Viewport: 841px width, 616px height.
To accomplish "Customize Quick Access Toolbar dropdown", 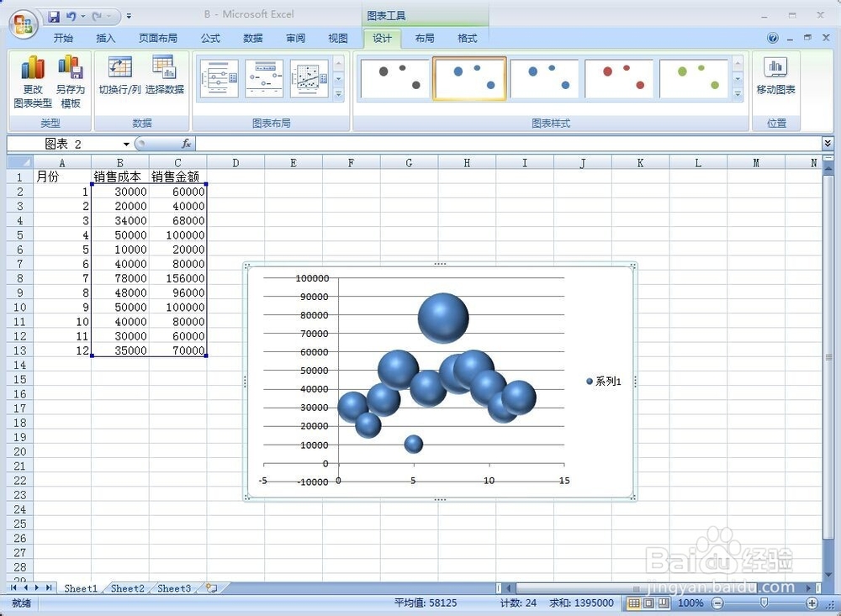I will (129, 16).
